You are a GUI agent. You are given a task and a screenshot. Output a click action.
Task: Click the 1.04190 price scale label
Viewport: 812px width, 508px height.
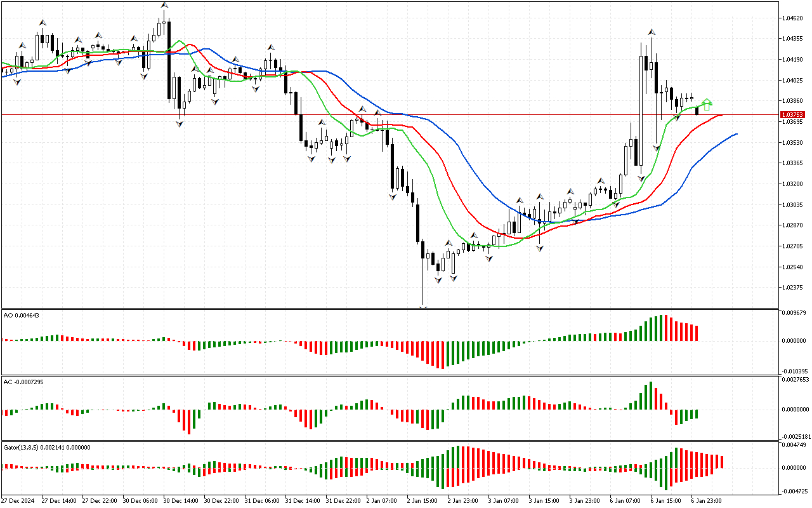pos(793,60)
